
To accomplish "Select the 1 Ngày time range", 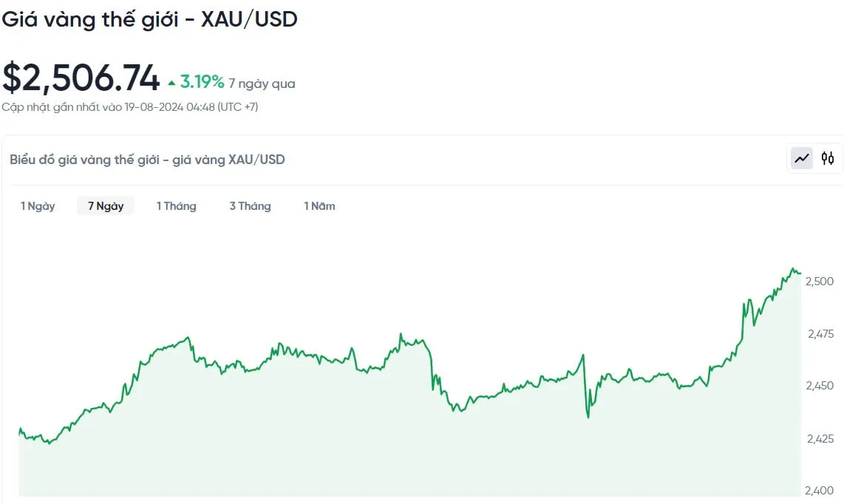I will (38, 205).
